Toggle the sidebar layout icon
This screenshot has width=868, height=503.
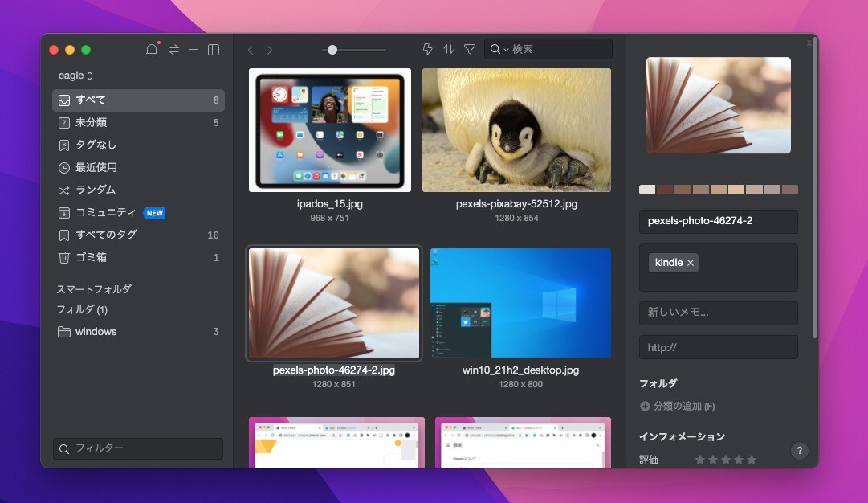(x=214, y=50)
